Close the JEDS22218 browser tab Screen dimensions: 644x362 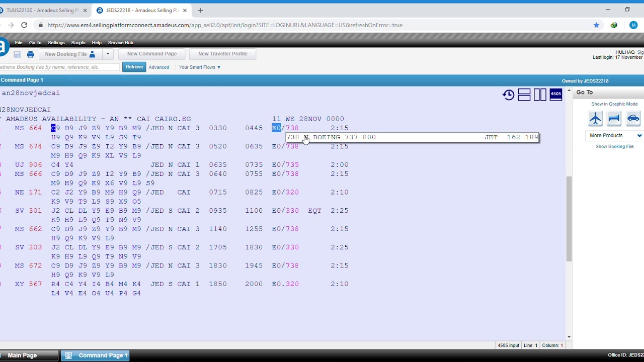[x=185, y=10]
